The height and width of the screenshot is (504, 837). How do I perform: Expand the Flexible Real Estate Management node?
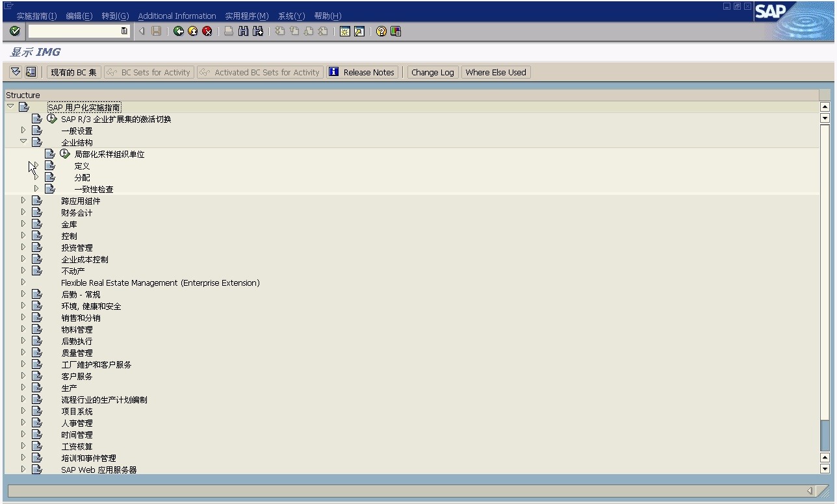pyautogui.click(x=23, y=282)
